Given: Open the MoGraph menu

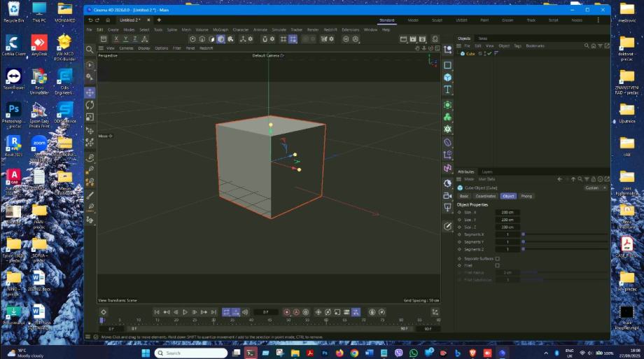Looking at the screenshot, I should coord(220,29).
